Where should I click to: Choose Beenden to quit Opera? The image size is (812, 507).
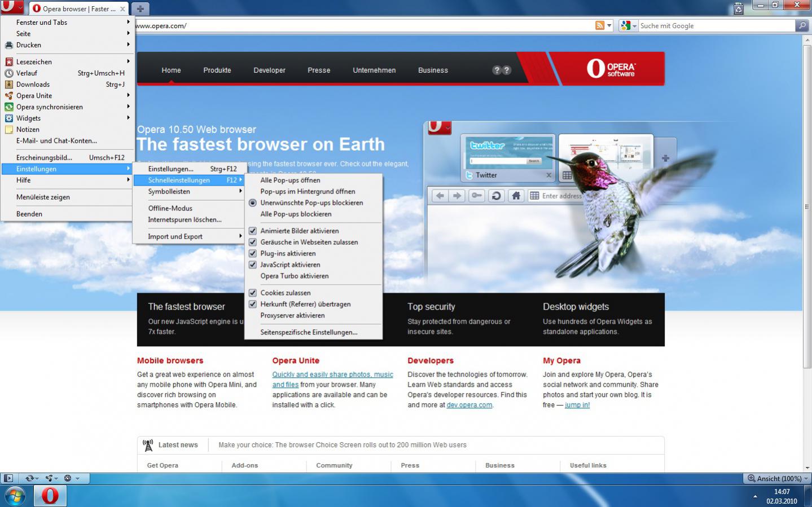(x=67, y=214)
